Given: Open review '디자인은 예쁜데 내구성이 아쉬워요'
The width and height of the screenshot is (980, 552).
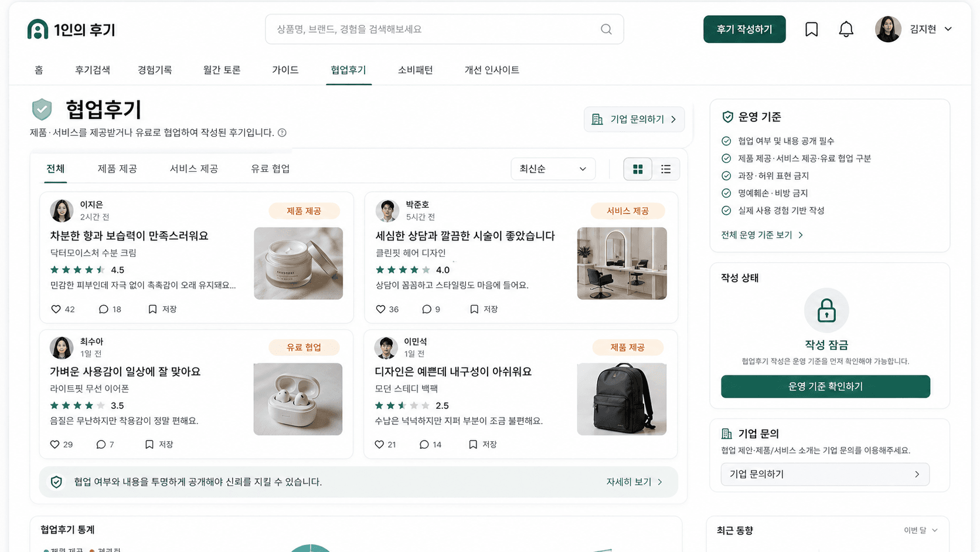Looking at the screenshot, I should point(453,372).
